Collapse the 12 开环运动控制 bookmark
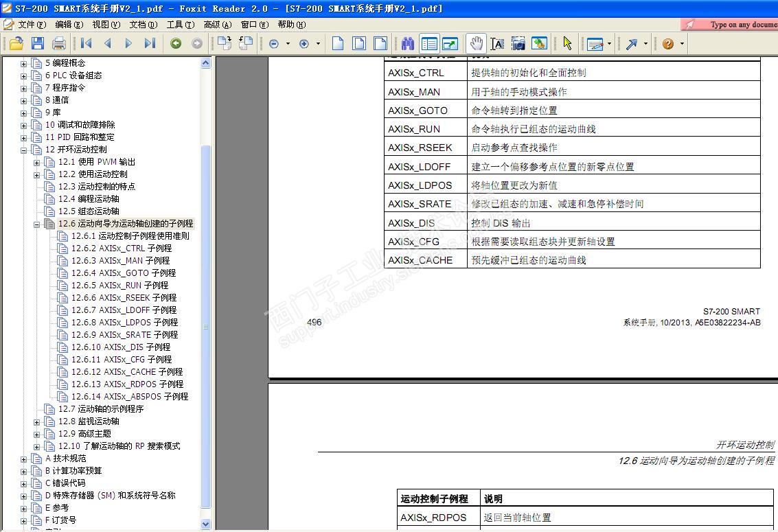The width and height of the screenshot is (778, 532). pyautogui.click(x=23, y=150)
